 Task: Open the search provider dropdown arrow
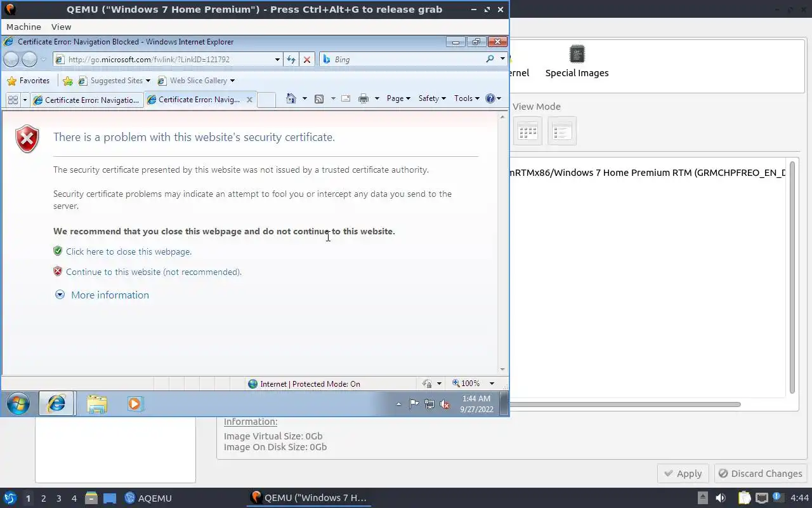point(502,59)
